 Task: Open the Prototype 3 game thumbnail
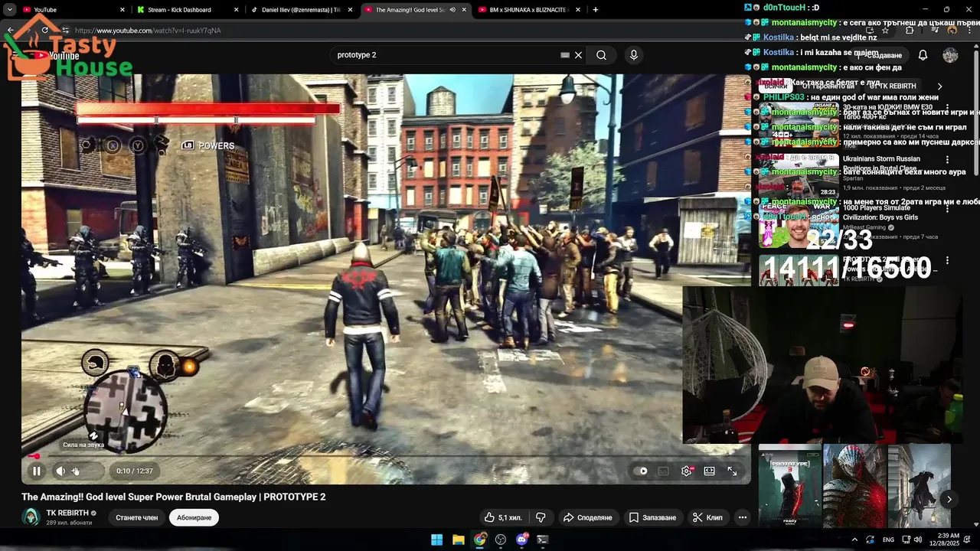tap(789, 486)
